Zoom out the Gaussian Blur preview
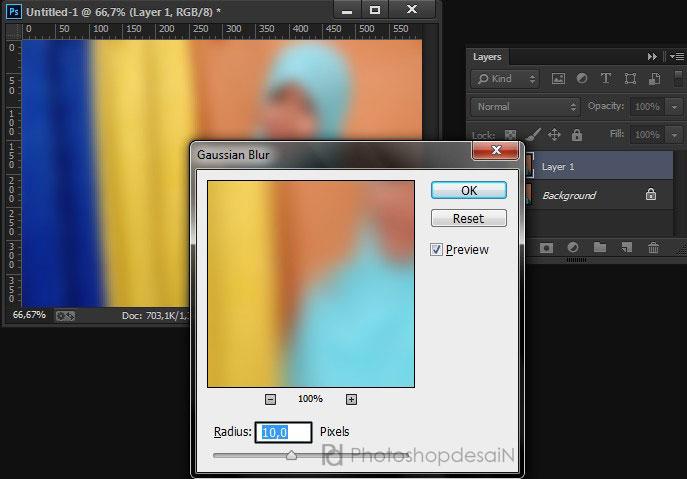This screenshot has height=479, width=687. (270, 399)
